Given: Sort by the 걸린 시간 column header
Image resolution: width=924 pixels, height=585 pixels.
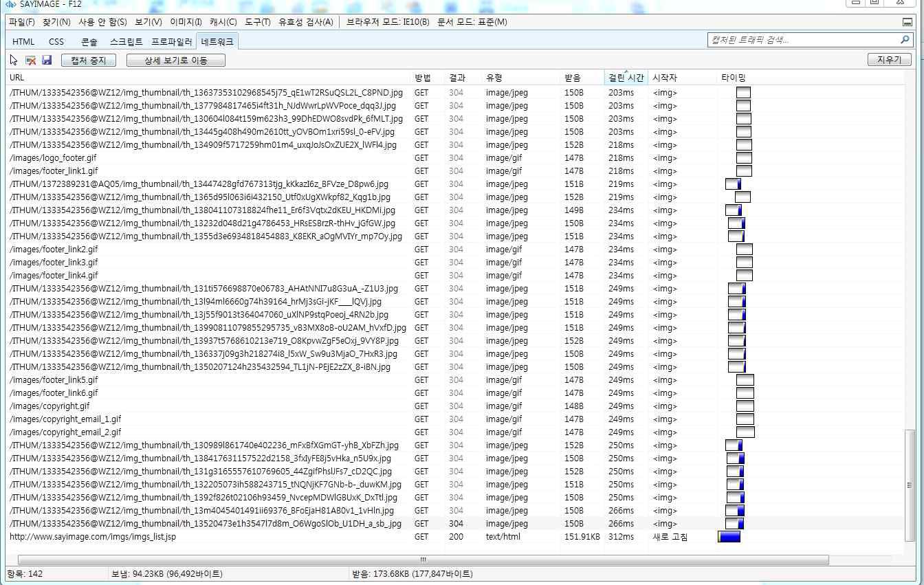Looking at the screenshot, I should click(626, 78).
